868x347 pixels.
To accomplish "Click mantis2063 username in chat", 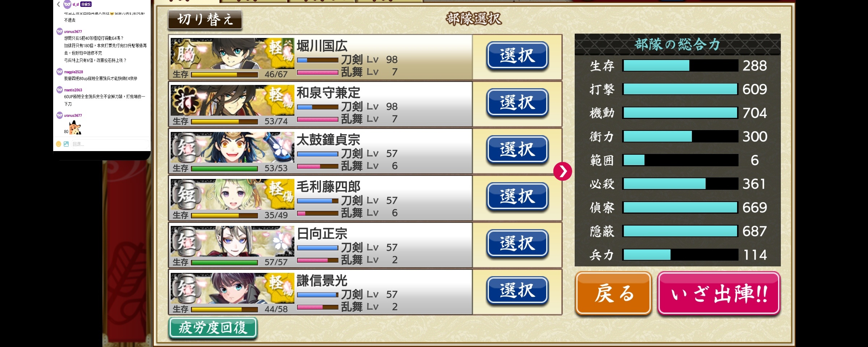I will tap(73, 90).
